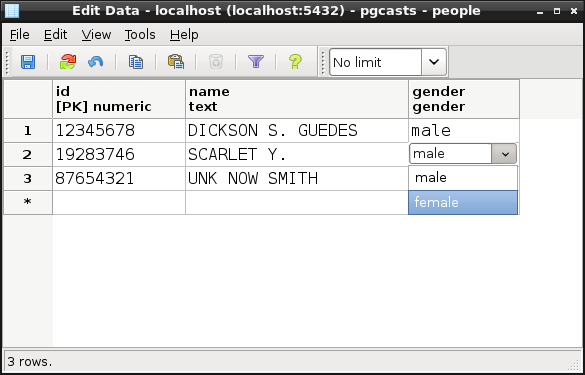Expand the gender combo box in row 2
The height and width of the screenshot is (375, 585).
tap(504, 154)
